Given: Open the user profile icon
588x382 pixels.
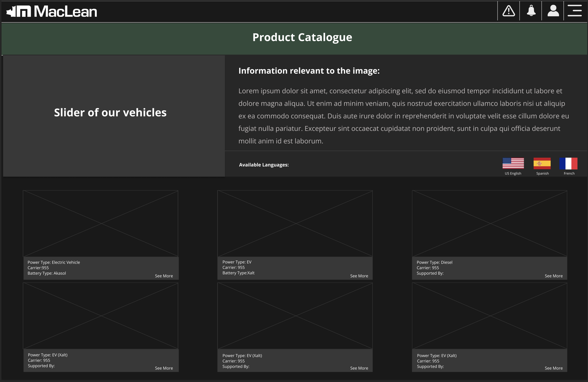Looking at the screenshot, I should pyautogui.click(x=553, y=11).
